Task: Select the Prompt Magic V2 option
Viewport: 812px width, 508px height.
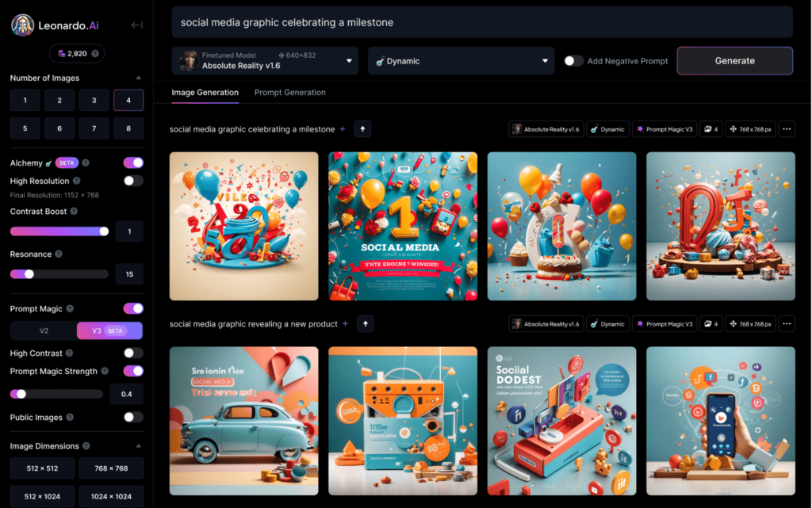Action: tap(44, 330)
